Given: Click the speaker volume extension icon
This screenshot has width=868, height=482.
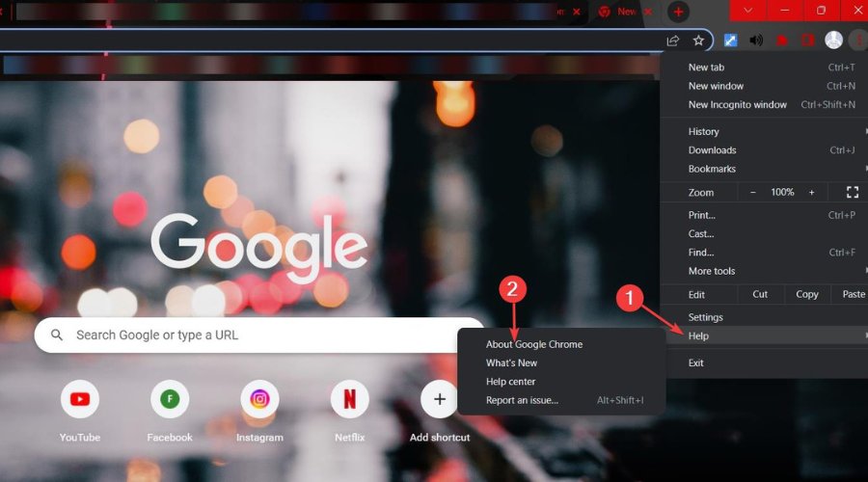Looking at the screenshot, I should click(x=756, y=40).
